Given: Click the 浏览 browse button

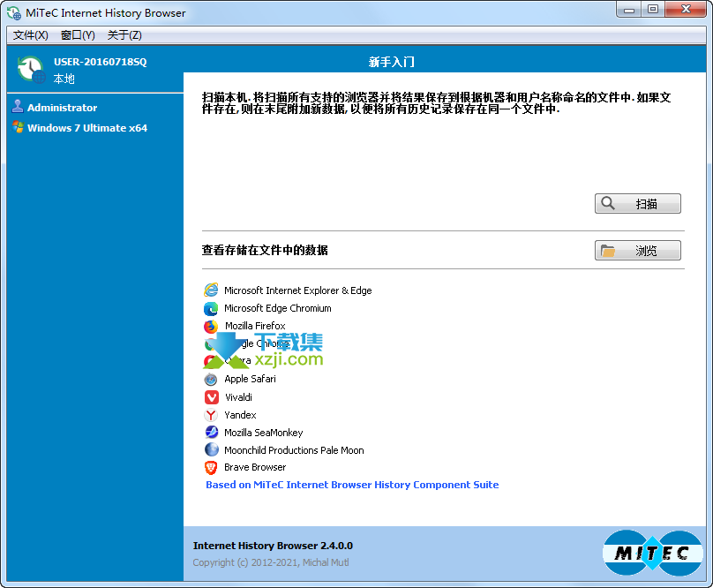Looking at the screenshot, I should point(637,251).
